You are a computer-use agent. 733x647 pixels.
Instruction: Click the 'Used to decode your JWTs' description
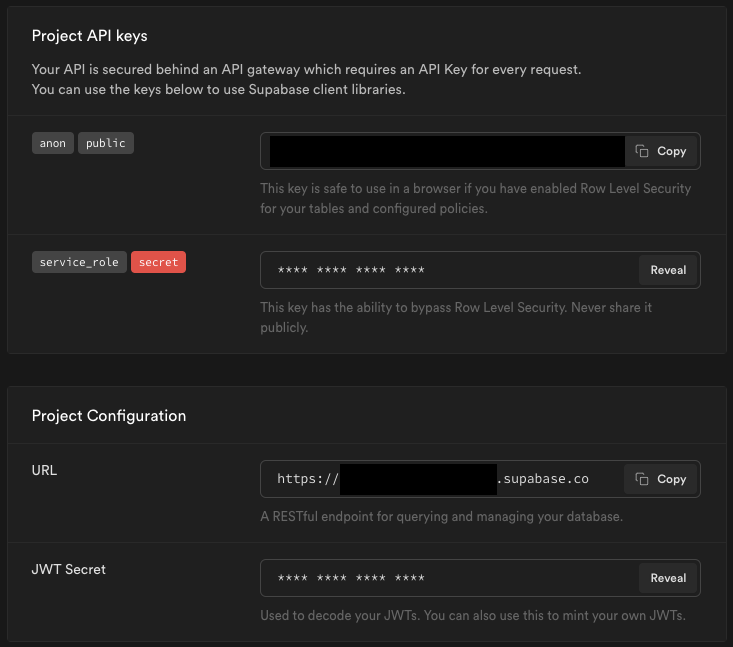tap(472, 615)
